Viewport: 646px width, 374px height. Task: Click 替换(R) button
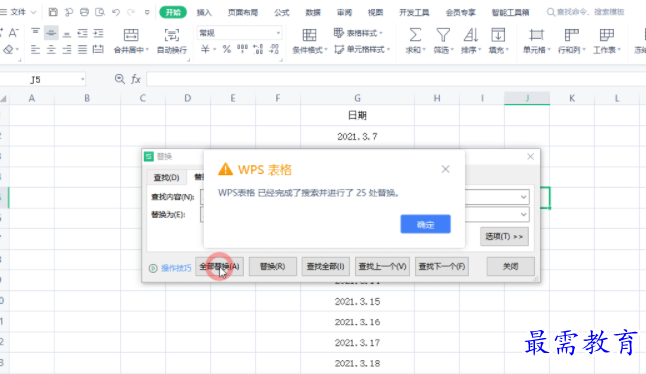click(x=272, y=266)
